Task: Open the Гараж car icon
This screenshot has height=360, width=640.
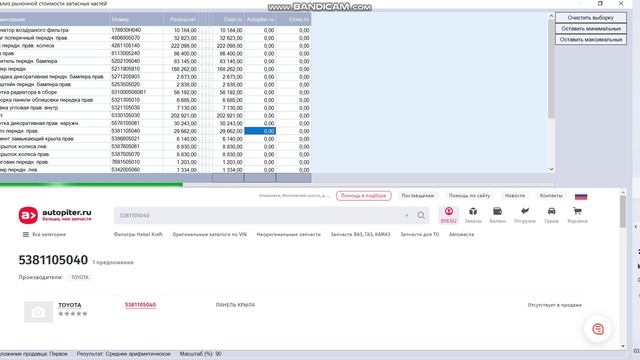Action: [551, 215]
